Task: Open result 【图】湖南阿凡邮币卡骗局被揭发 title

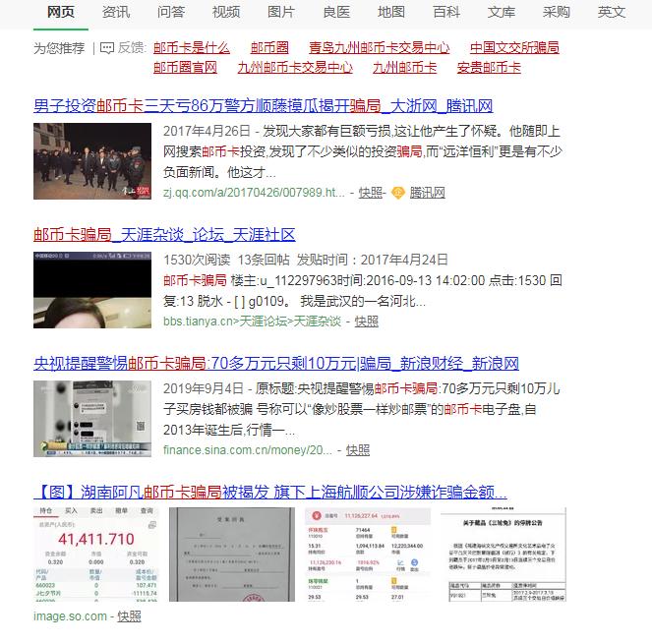Action: pyautogui.click(x=270, y=493)
